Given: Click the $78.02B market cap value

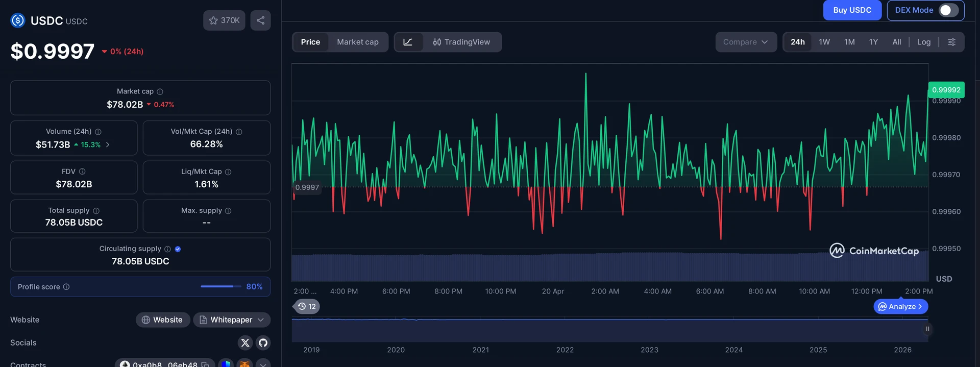Looking at the screenshot, I should click(125, 105).
